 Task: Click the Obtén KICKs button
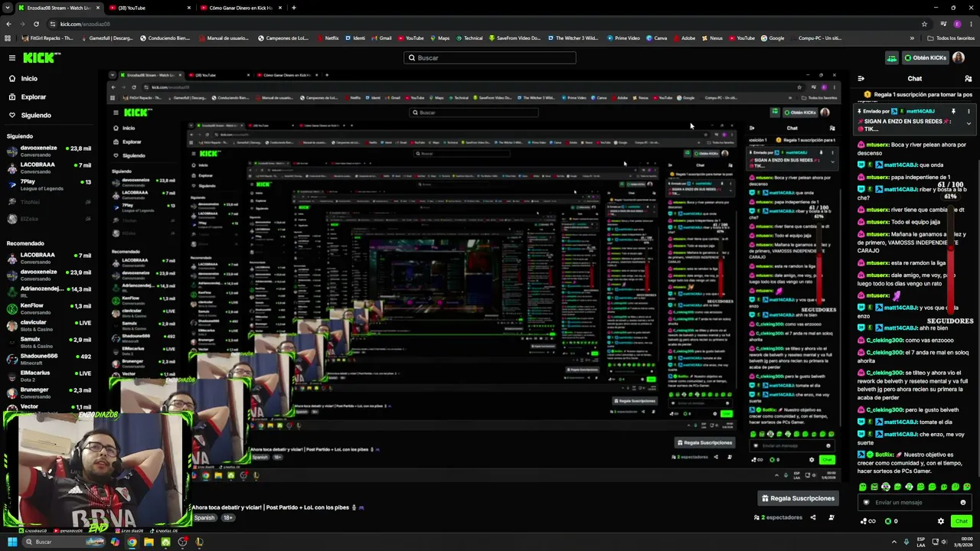click(x=926, y=57)
